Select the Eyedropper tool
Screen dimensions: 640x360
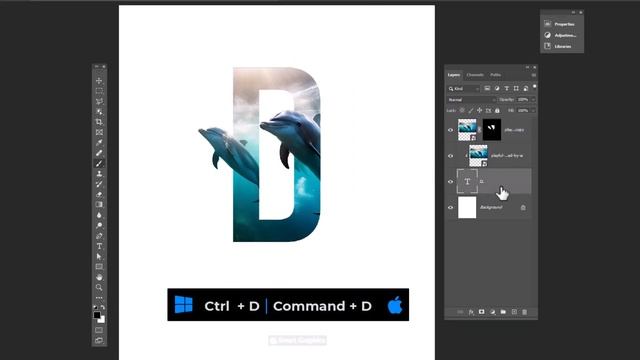tap(99, 143)
